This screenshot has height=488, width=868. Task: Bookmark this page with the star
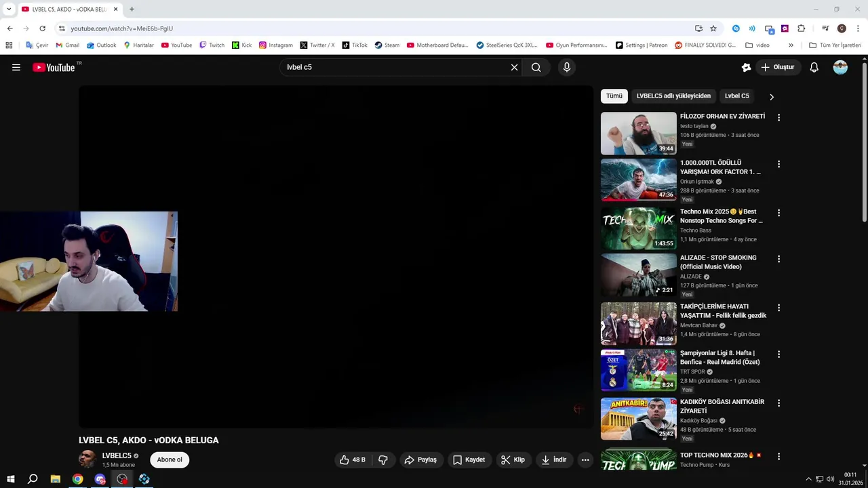(x=713, y=28)
